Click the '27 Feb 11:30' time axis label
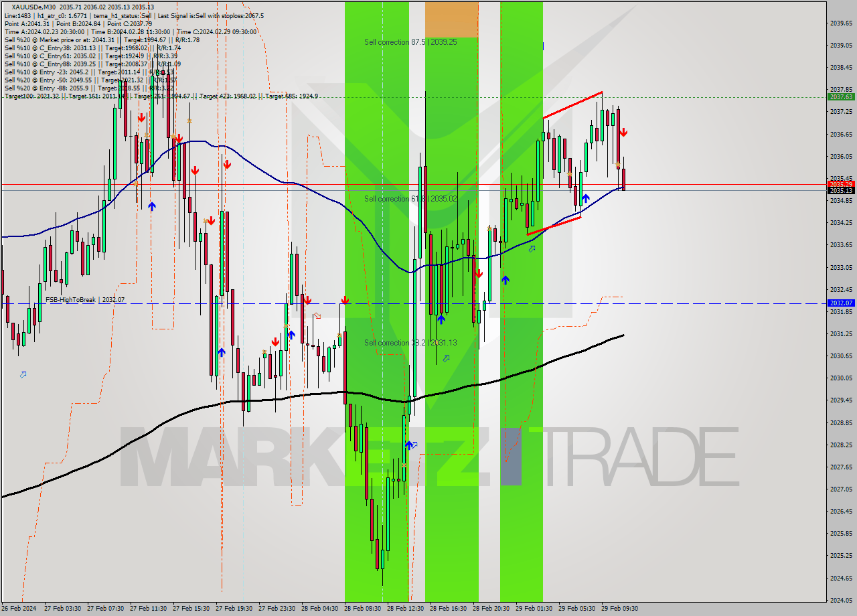 pos(149,609)
